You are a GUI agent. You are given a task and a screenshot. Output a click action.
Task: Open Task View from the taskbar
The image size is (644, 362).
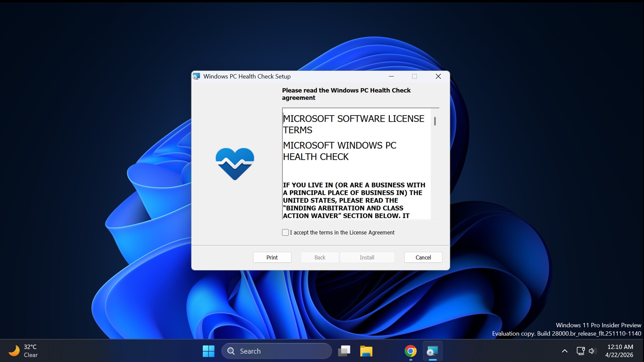point(344,351)
